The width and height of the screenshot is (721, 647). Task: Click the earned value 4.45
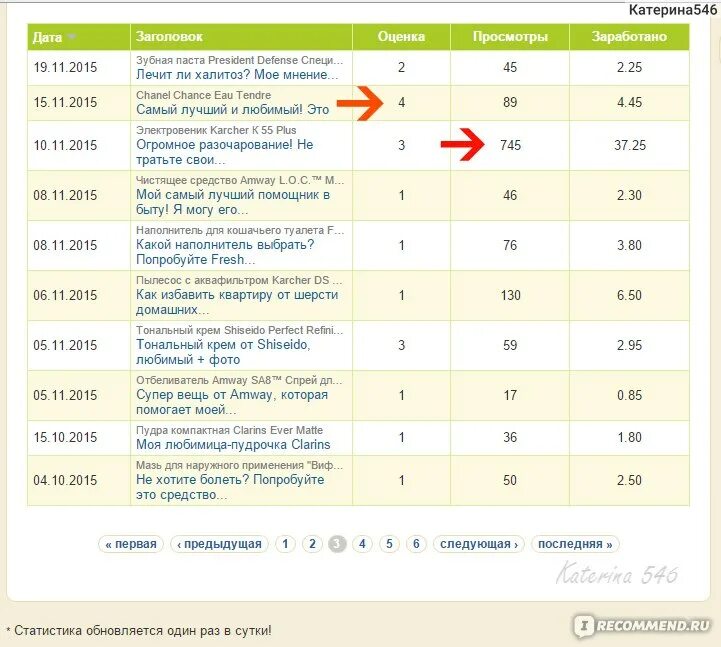[x=629, y=102]
